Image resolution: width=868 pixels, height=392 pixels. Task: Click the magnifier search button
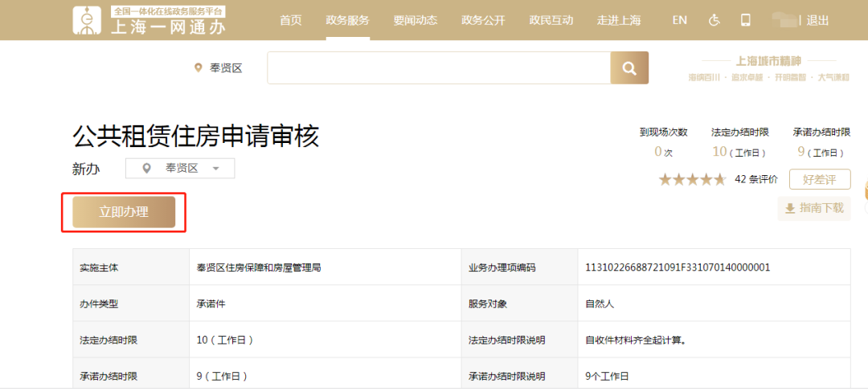pyautogui.click(x=629, y=68)
